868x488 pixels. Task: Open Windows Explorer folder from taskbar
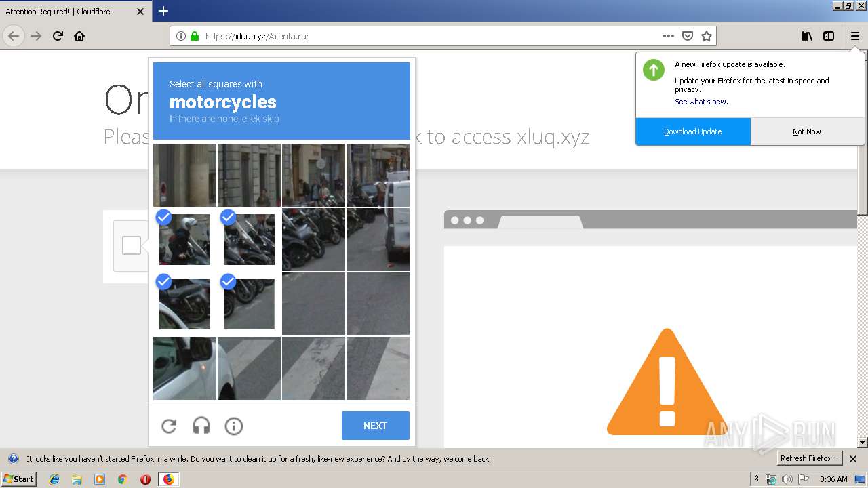[77, 479]
